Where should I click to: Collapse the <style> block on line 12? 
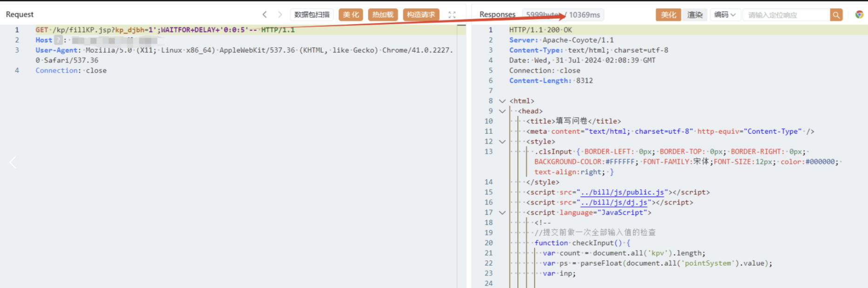(x=502, y=142)
